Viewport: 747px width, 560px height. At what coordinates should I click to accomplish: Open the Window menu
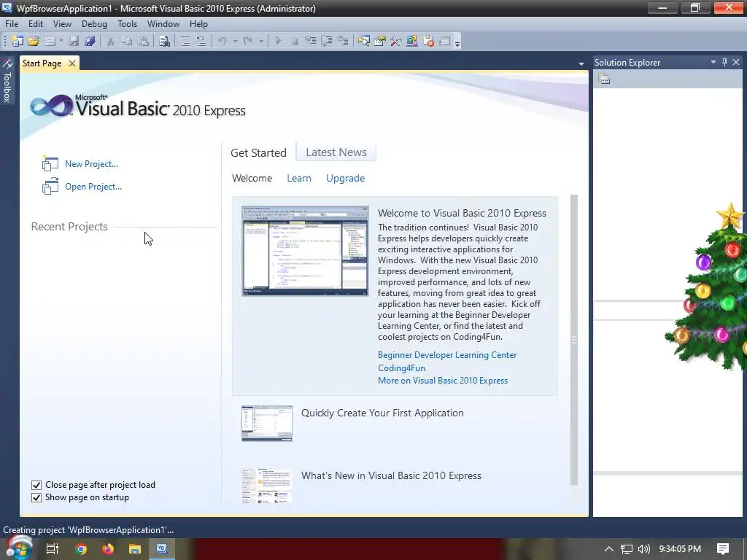pos(163,24)
